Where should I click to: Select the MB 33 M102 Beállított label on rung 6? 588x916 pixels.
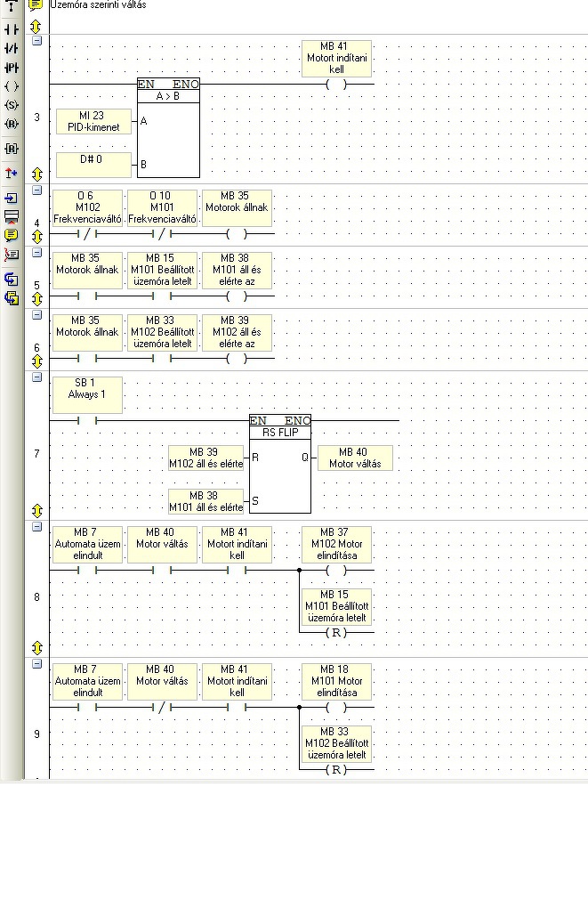pyautogui.click(x=162, y=332)
